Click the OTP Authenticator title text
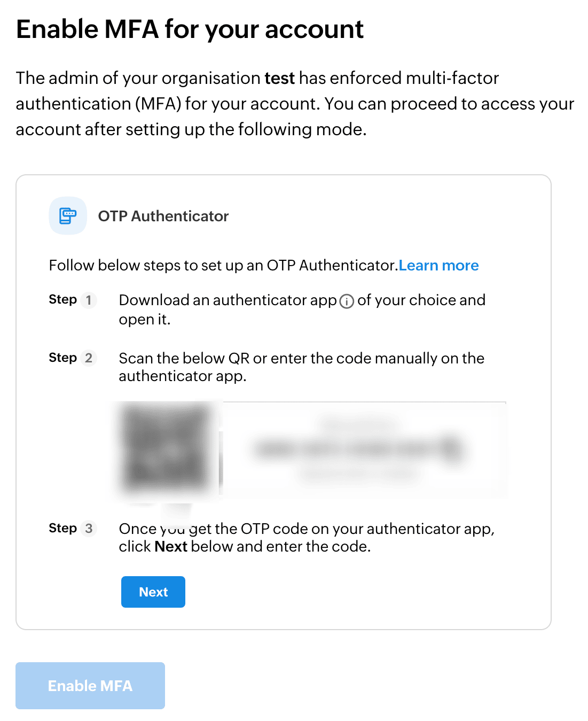Viewport: 588px width, 721px height. click(163, 216)
